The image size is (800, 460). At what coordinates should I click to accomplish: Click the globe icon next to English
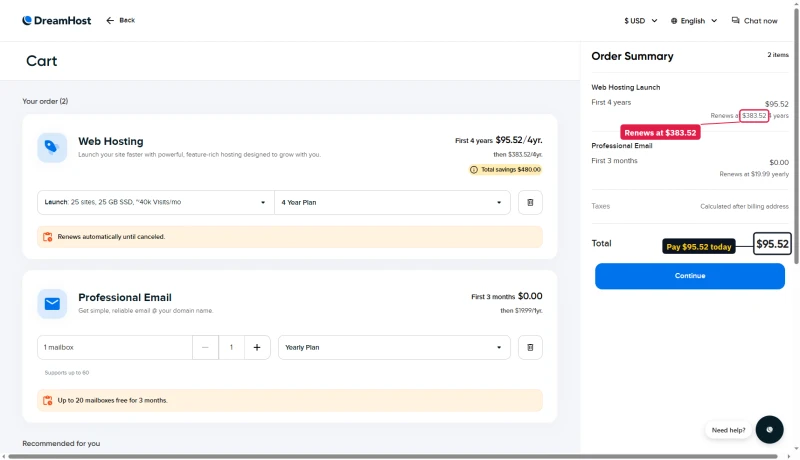(x=674, y=21)
